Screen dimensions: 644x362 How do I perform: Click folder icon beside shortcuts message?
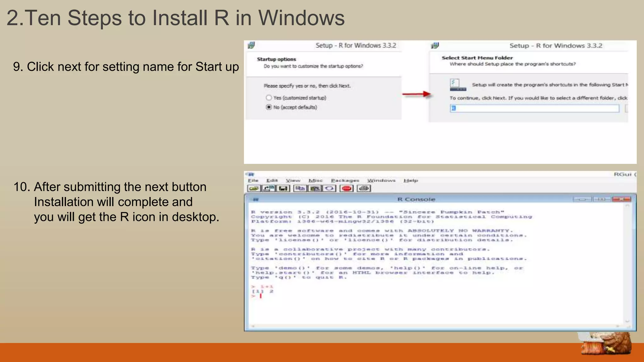click(458, 85)
